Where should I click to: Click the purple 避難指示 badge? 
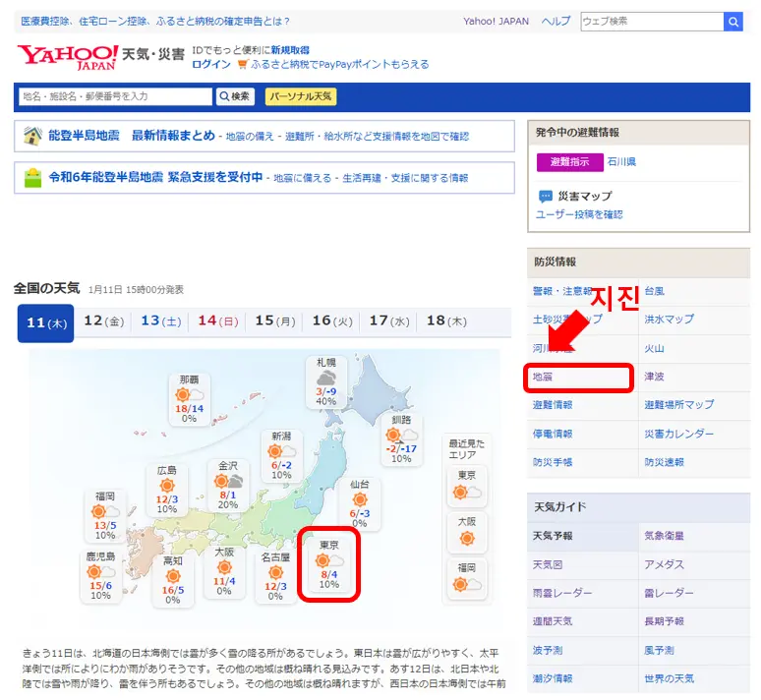coord(570,162)
